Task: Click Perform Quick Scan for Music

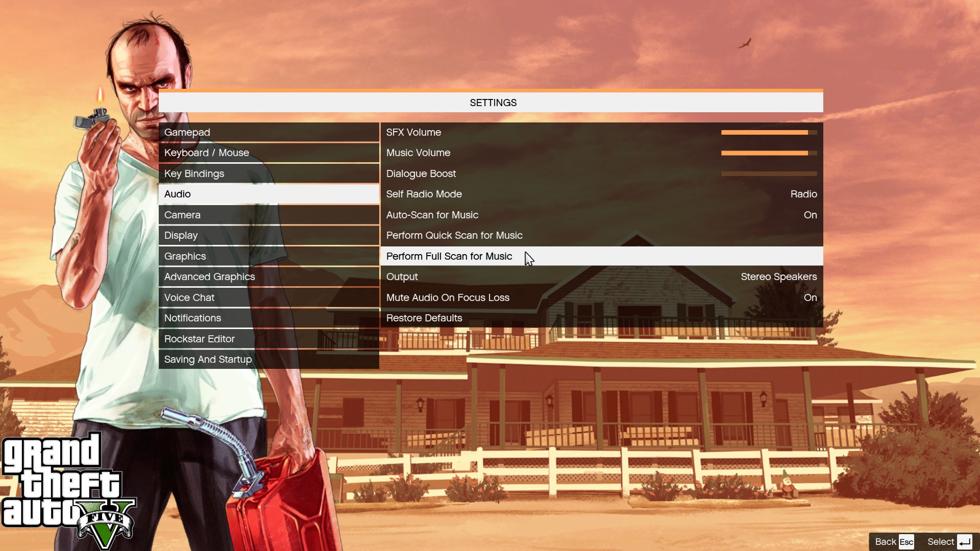Action: [454, 235]
